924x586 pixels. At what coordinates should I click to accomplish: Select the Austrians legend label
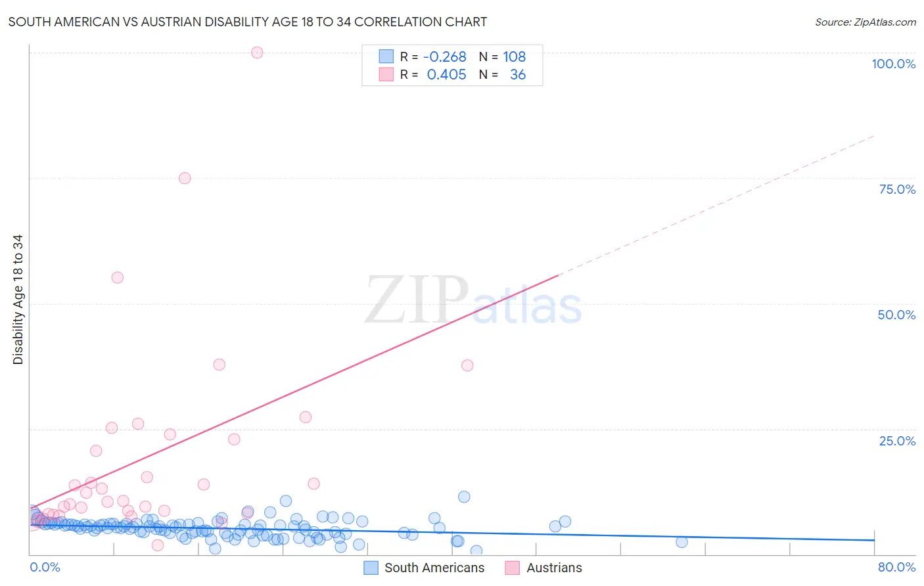tap(554, 568)
